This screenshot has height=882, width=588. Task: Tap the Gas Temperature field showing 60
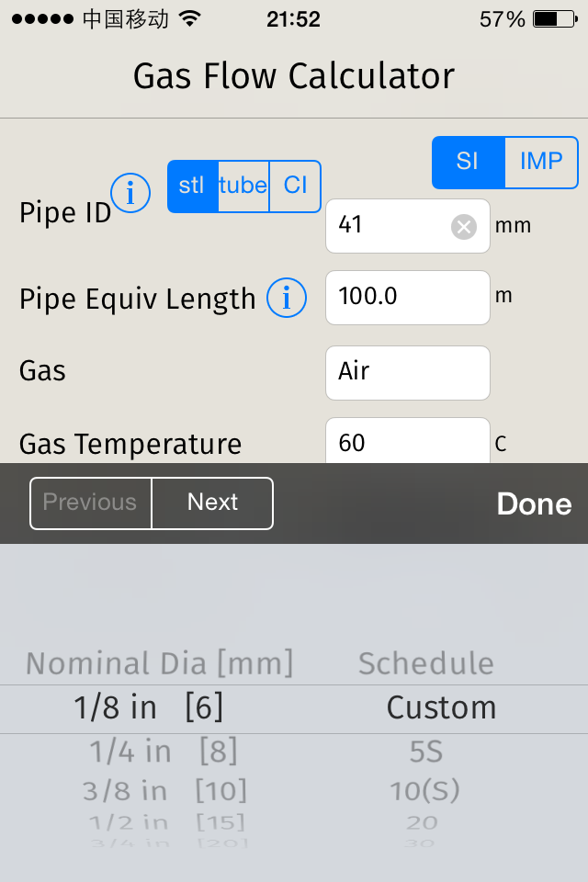[x=407, y=443]
